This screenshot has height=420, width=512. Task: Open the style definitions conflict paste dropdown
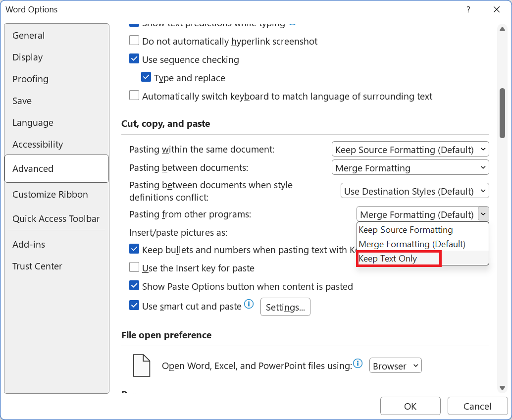414,191
